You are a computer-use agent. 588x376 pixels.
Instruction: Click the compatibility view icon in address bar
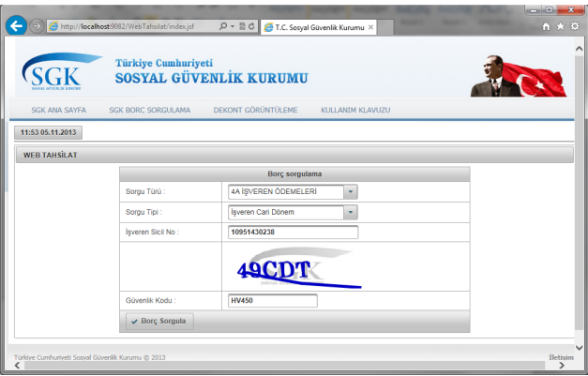(x=242, y=26)
